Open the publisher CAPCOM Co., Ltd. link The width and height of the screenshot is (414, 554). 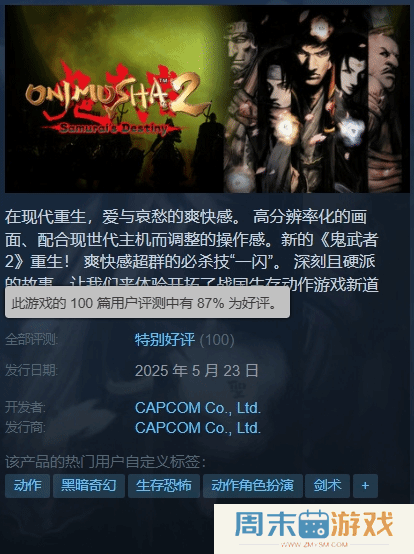point(198,428)
